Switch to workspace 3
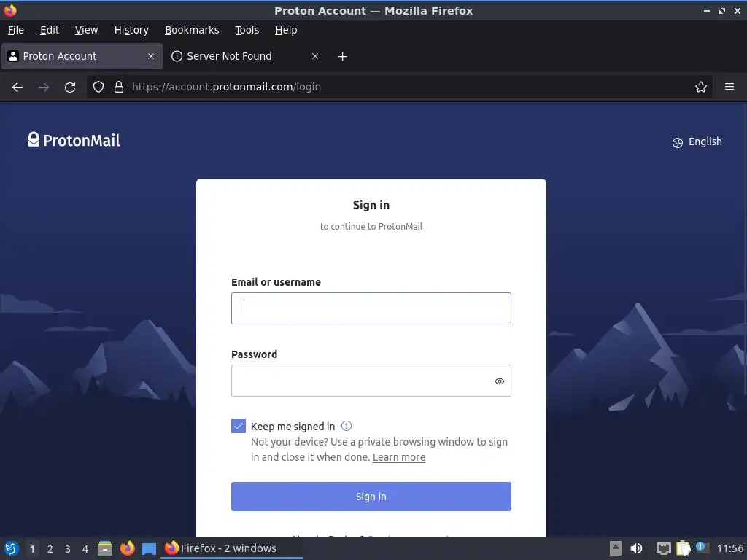Image resolution: width=747 pixels, height=560 pixels. click(x=68, y=549)
